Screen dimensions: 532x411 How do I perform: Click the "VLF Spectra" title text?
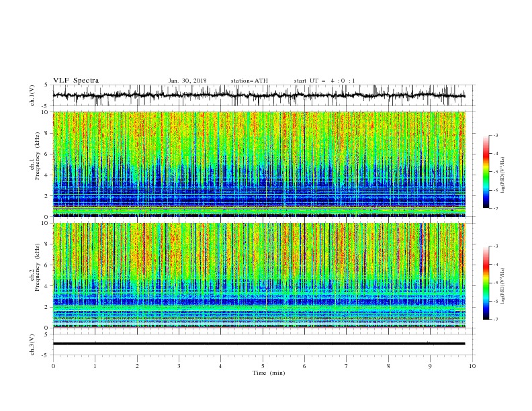click(x=76, y=81)
